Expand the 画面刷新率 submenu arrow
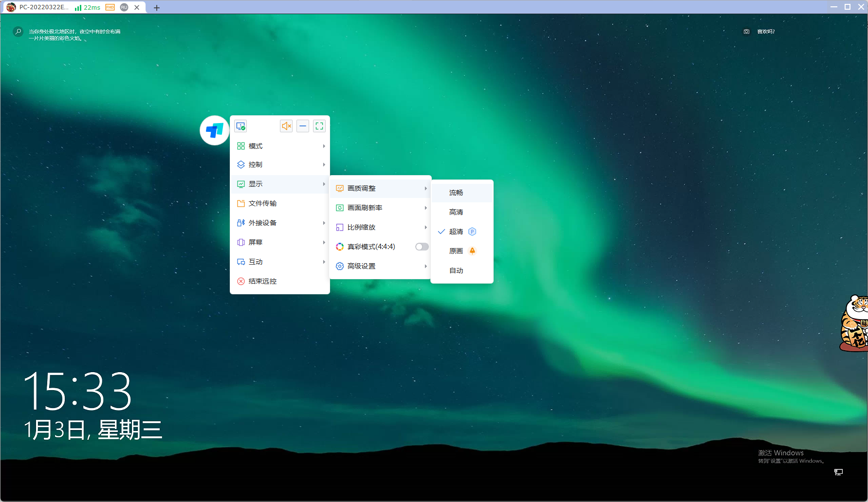The width and height of the screenshot is (868, 502). point(425,208)
